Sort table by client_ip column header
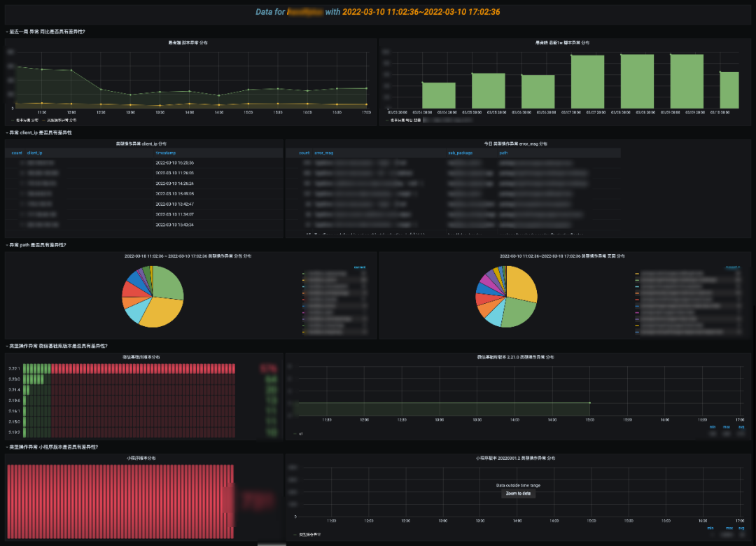 click(34, 153)
